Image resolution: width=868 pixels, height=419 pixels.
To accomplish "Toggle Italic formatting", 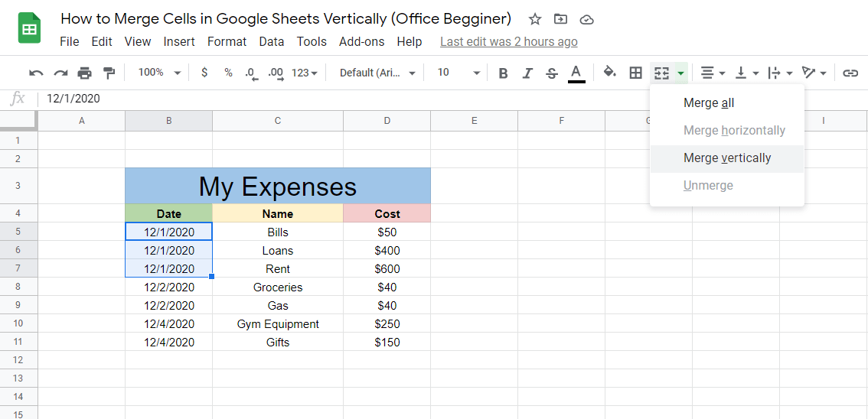I will 527,73.
